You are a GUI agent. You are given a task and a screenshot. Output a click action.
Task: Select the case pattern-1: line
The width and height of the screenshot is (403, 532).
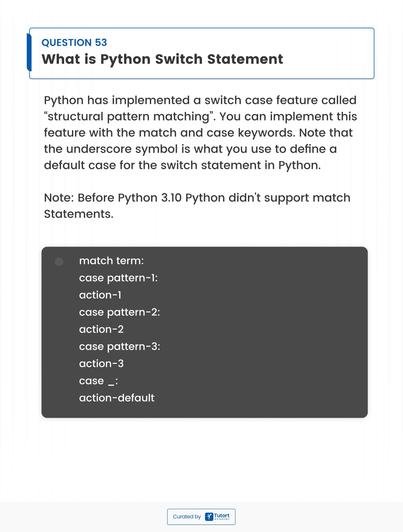pyautogui.click(x=118, y=278)
